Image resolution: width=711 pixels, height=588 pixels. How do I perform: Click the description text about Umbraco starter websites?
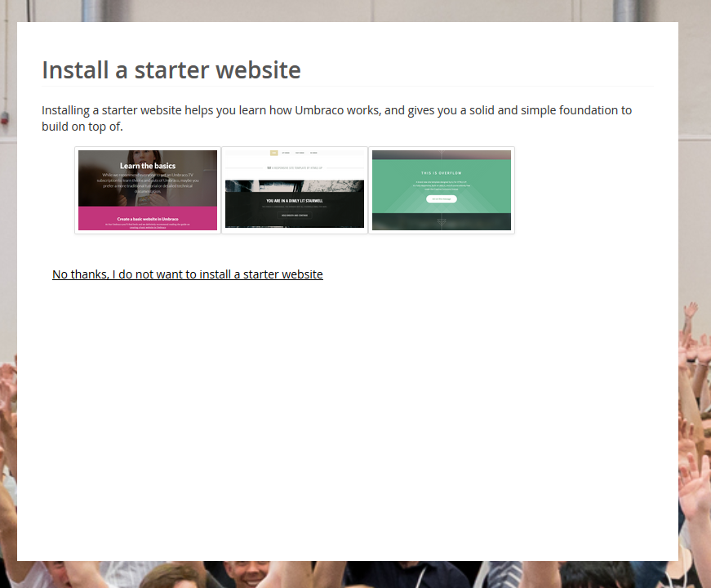(336, 118)
